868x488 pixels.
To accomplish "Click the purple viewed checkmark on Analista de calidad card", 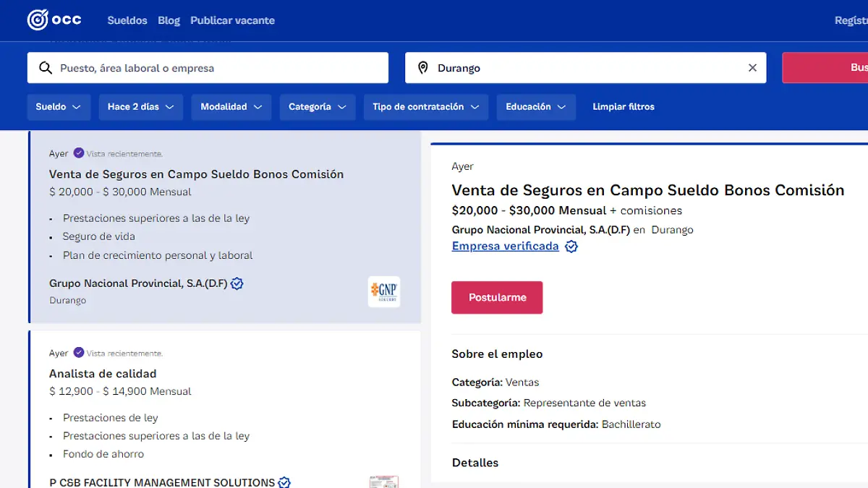I will (79, 353).
